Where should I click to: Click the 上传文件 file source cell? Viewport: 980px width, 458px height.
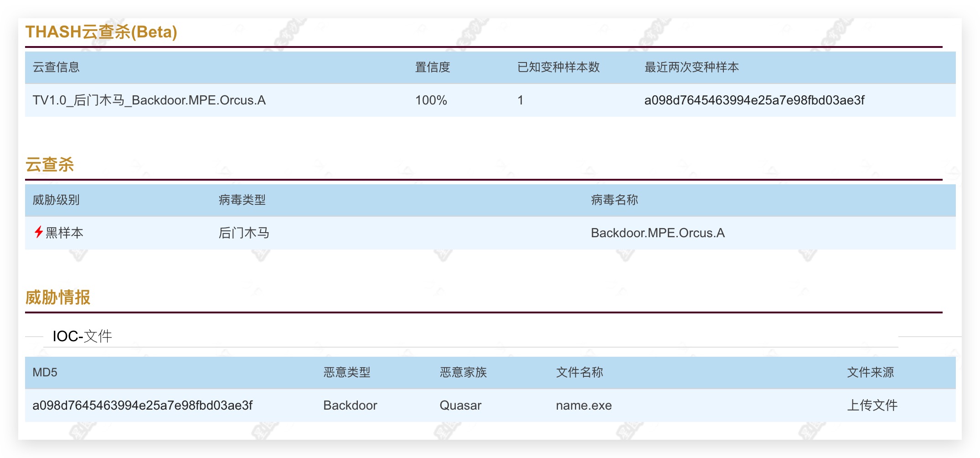tap(872, 405)
